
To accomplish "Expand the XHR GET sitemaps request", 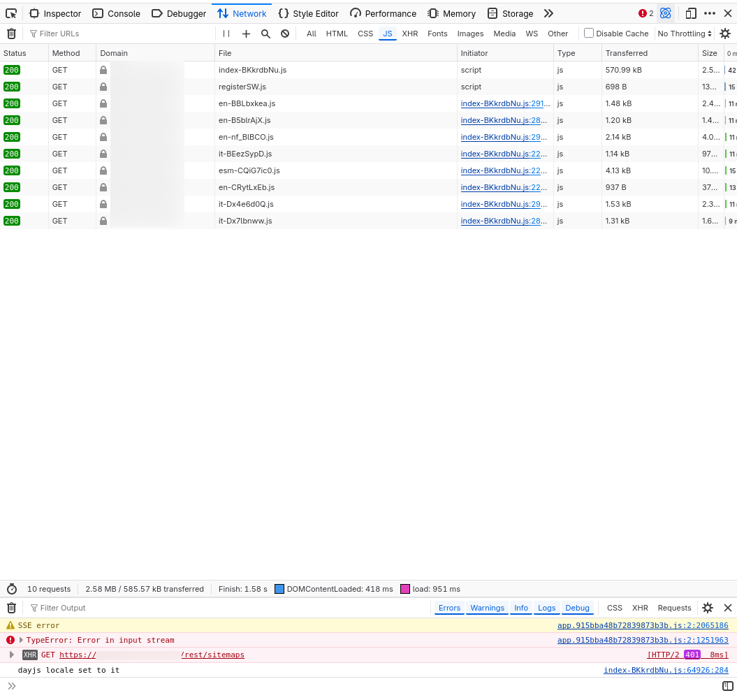I will click(12, 655).
